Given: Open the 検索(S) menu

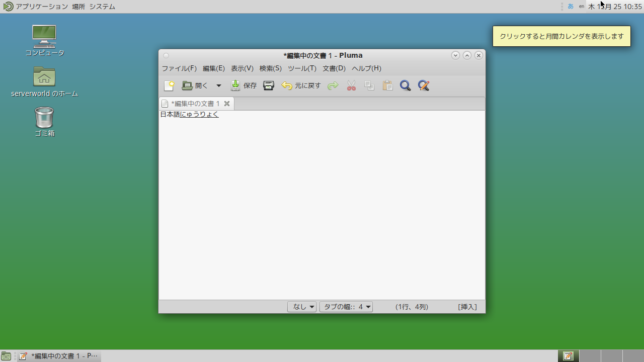Looking at the screenshot, I should coord(270,68).
